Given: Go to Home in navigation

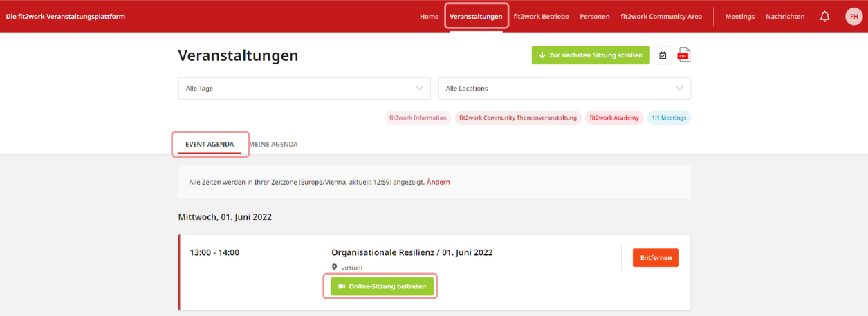Looking at the screenshot, I should [429, 17].
